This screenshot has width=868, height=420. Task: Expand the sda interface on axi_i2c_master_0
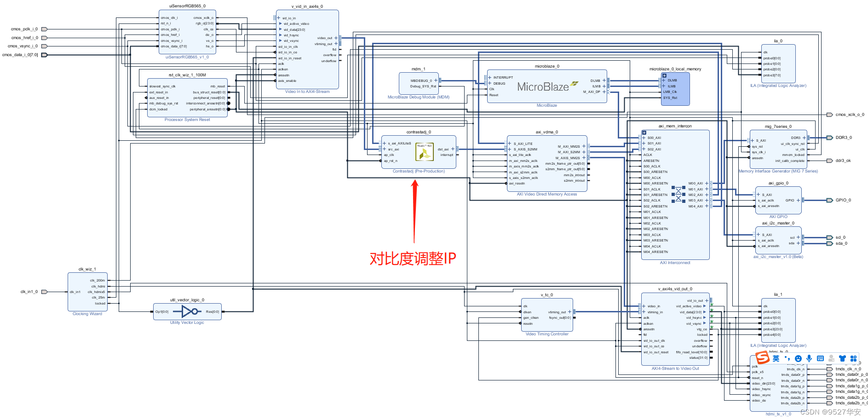(x=799, y=243)
